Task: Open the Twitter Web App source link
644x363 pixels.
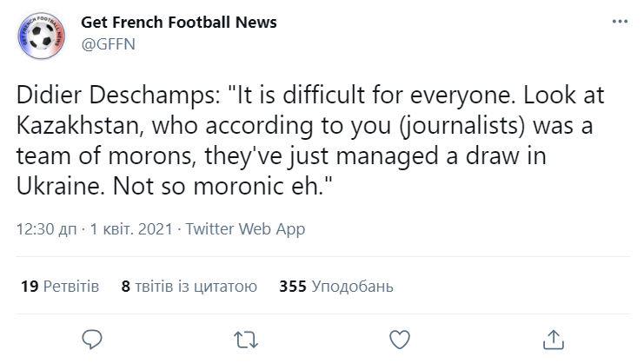Action: click(245, 229)
